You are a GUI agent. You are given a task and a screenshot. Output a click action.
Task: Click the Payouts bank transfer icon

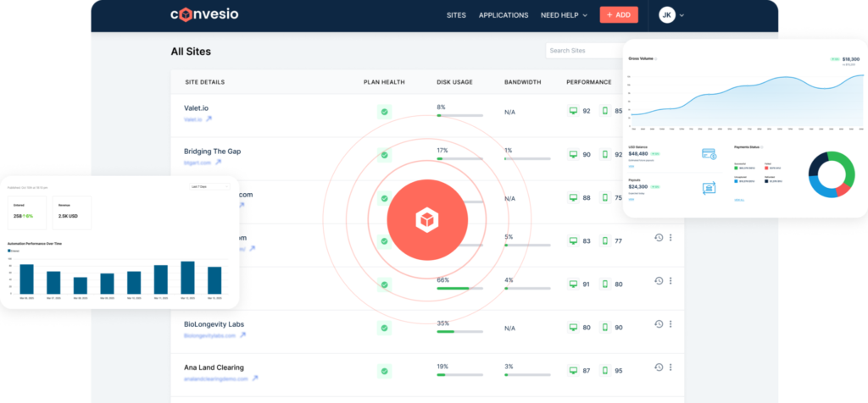709,188
